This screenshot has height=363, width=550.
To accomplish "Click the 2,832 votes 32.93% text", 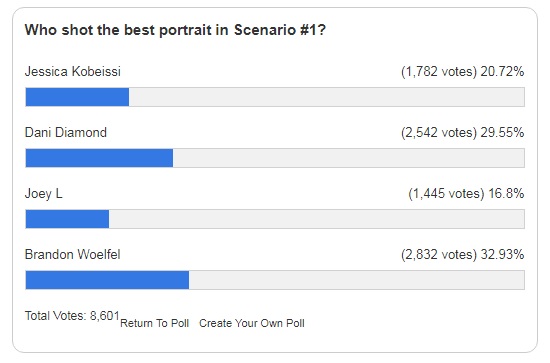I will (463, 255).
